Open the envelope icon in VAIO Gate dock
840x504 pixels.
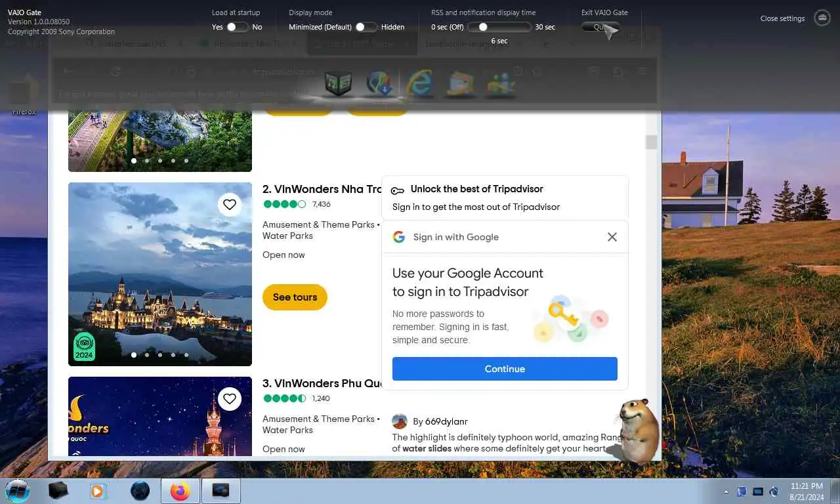tap(461, 83)
